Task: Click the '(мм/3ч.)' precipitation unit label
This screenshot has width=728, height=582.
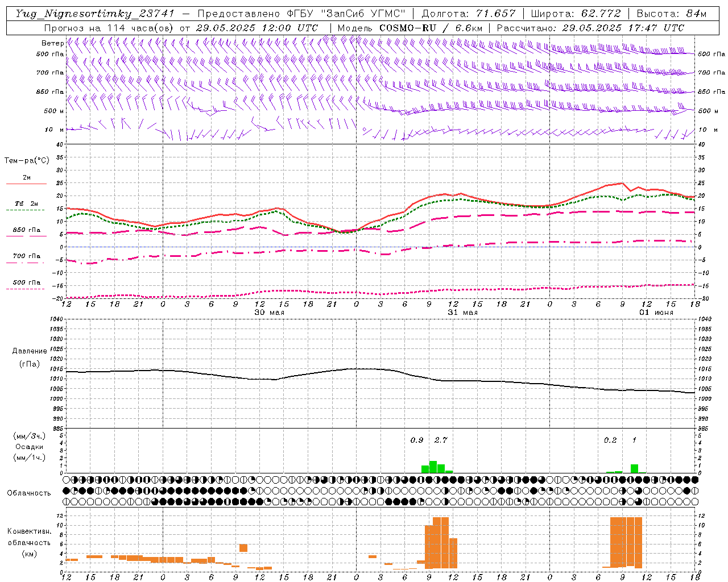Action: (30, 436)
